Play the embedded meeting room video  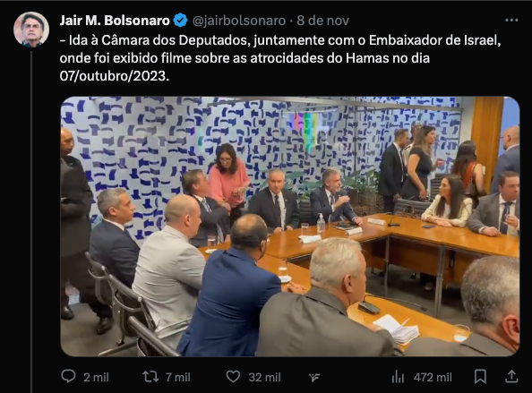pyautogui.click(x=290, y=226)
